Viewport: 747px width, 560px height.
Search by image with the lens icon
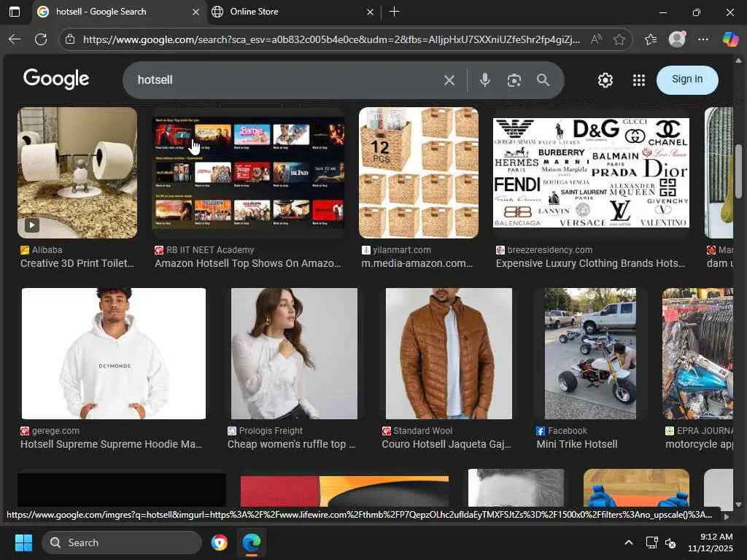[514, 80]
